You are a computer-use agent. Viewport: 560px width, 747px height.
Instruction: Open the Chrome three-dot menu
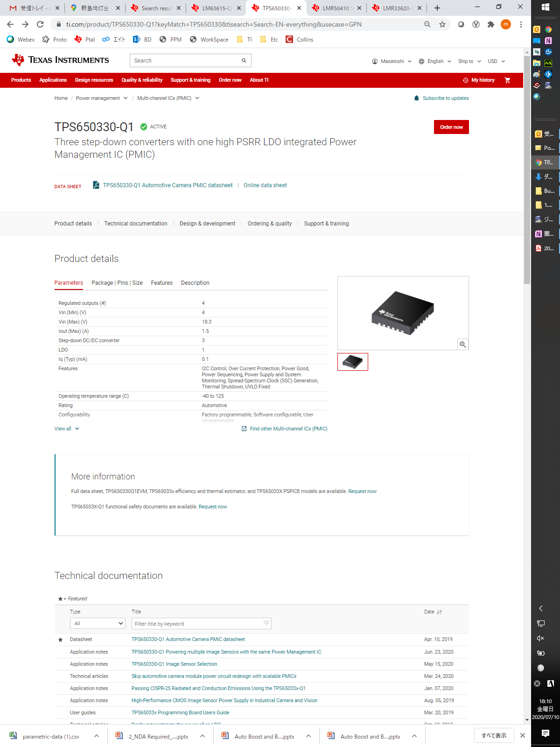coord(521,24)
